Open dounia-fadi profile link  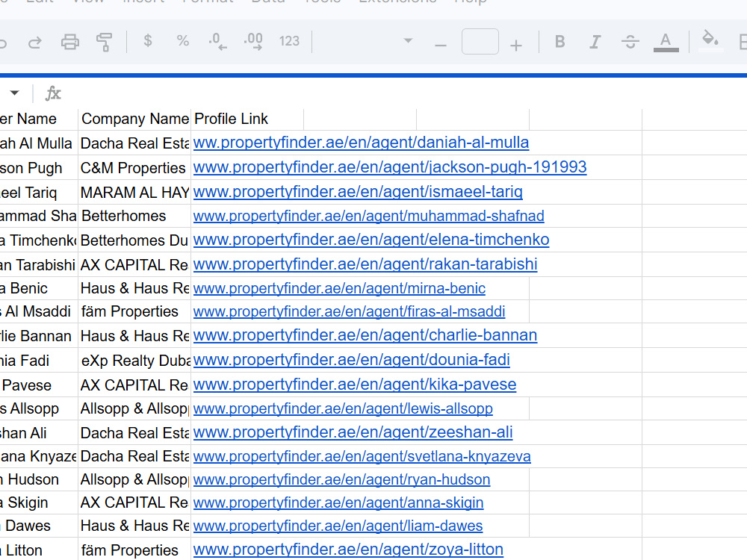[352, 360]
